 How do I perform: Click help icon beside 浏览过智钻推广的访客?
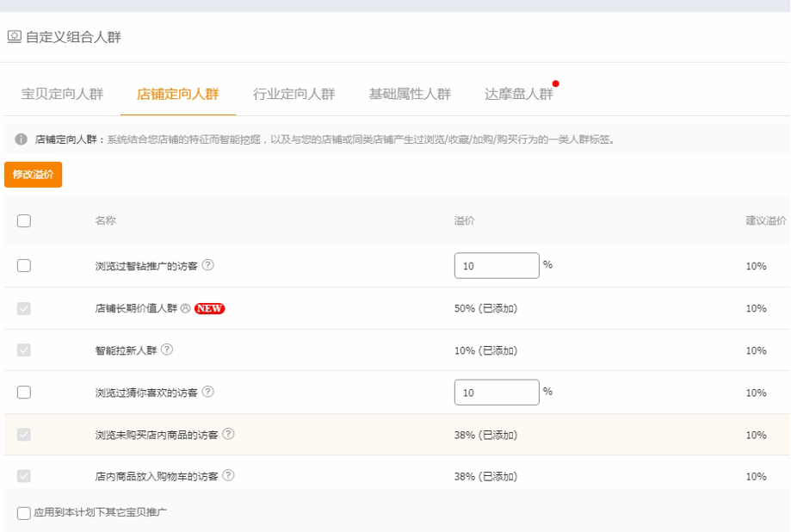pos(208,265)
